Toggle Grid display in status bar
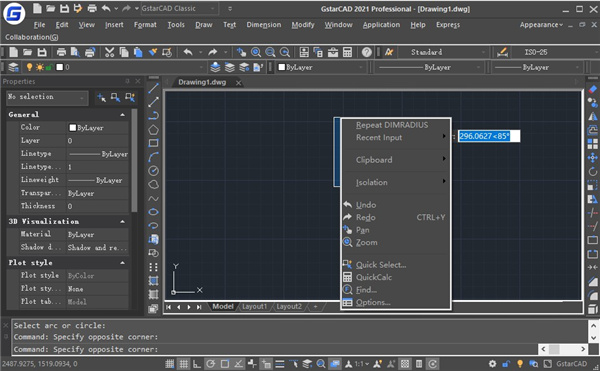This screenshot has width=600, height=371. click(x=184, y=364)
